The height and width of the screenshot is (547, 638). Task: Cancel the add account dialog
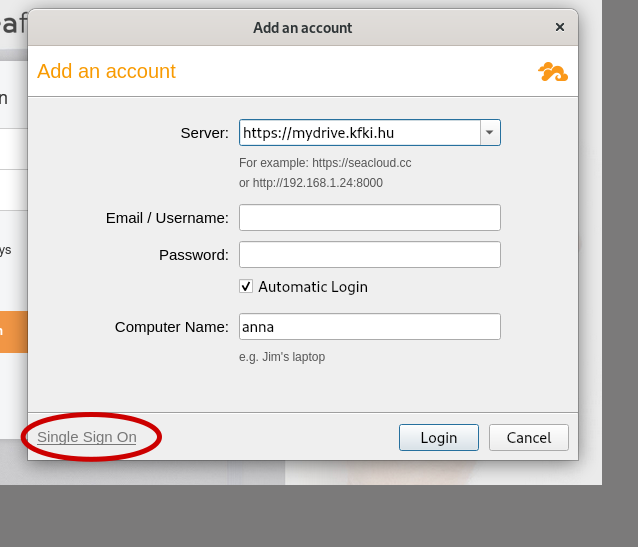[529, 438]
